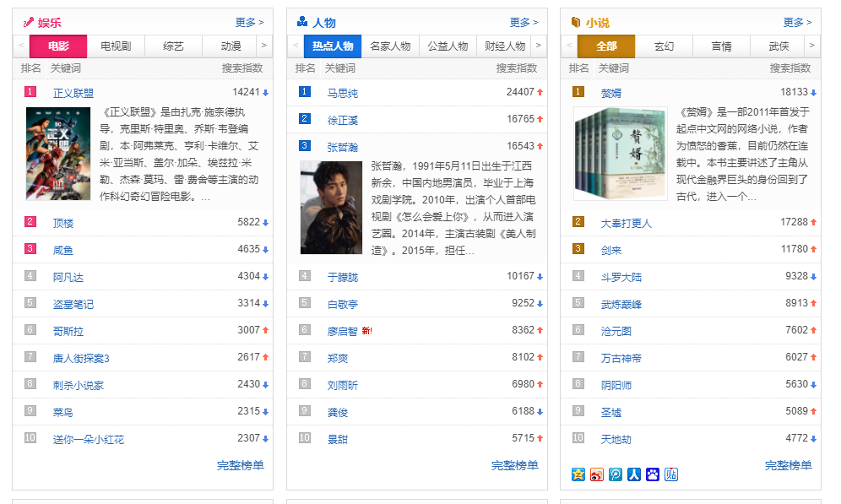
Task: Share novel rankings via Sina Weibo icon
Action: pyautogui.click(x=596, y=475)
